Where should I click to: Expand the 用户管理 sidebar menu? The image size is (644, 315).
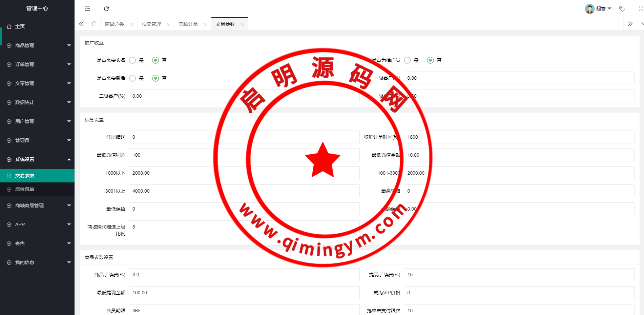[x=37, y=121]
